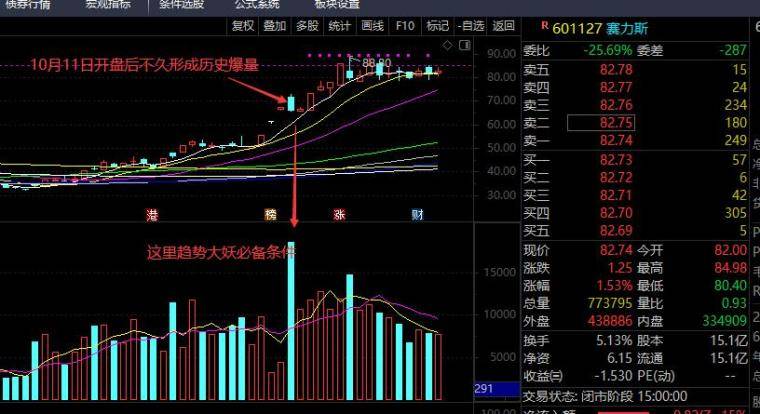Click the 多股 multi-stock button

point(307,26)
